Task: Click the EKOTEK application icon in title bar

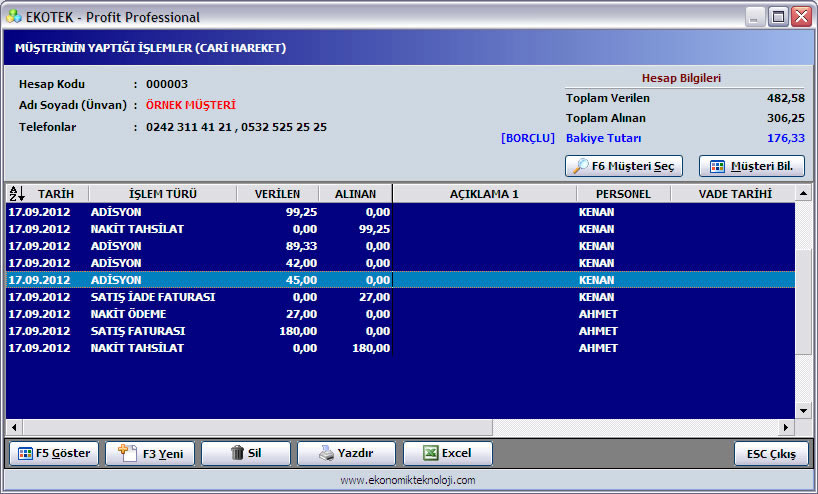Action: coord(14,17)
